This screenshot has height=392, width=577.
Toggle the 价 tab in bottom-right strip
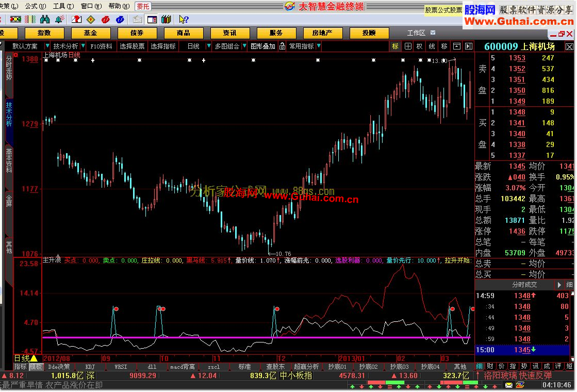[502, 366]
